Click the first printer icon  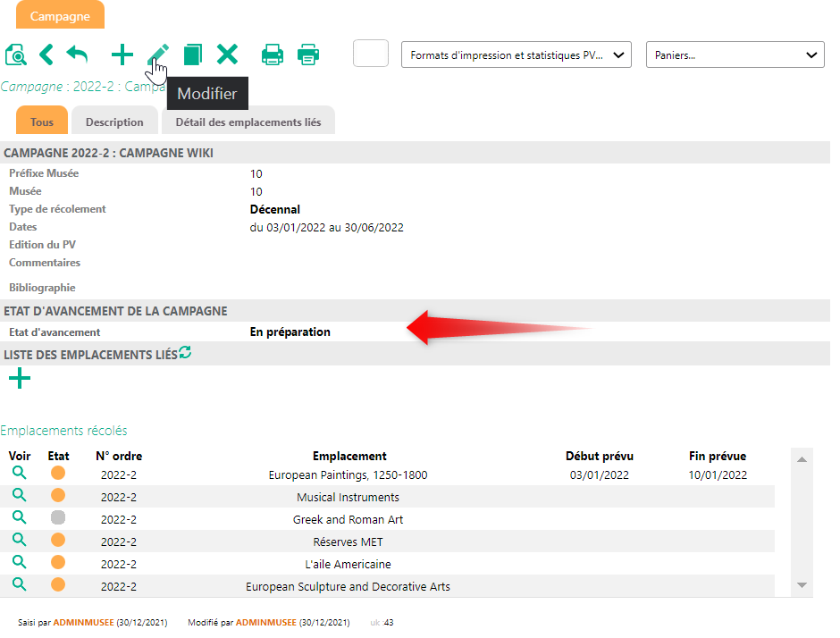coord(273,55)
